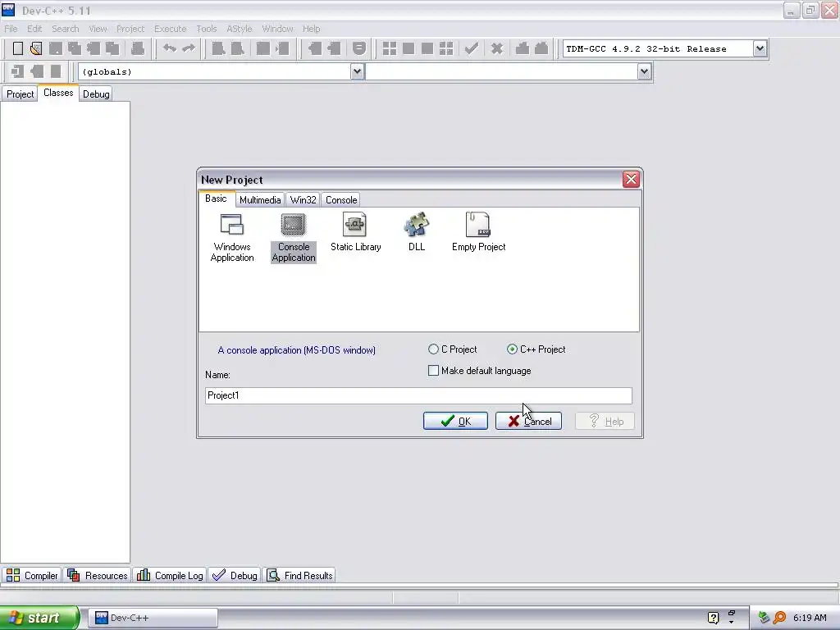Switch to the Multimedia tab
Viewport: 840px width, 630px height.
click(x=260, y=200)
